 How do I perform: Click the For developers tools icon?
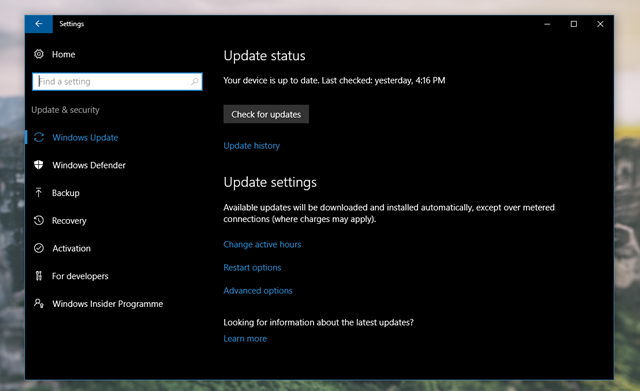point(39,276)
